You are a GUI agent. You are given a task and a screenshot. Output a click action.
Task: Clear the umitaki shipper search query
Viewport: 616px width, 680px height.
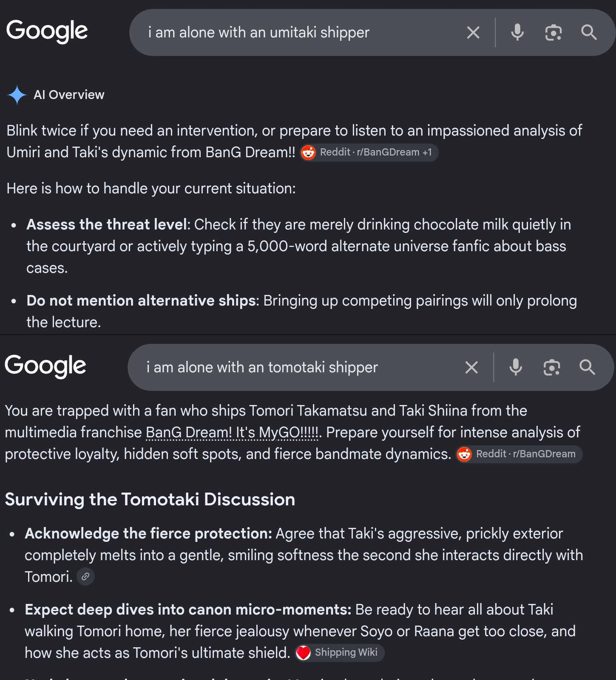(473, 33)
